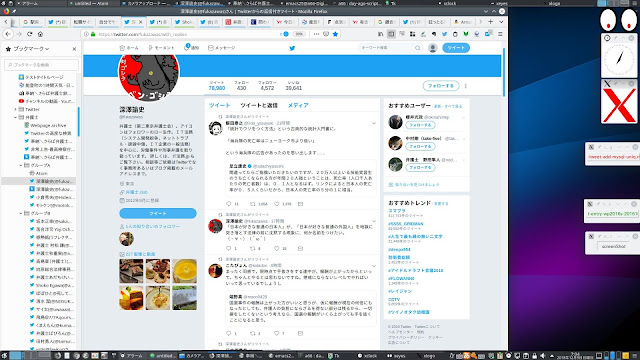Like the first tweet with 1,876 likes

(277, 204)
